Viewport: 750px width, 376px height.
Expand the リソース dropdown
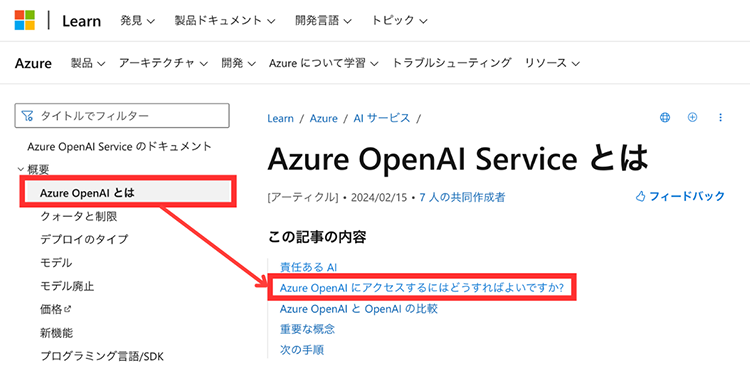pyautogui.click(x=552, y=63)
